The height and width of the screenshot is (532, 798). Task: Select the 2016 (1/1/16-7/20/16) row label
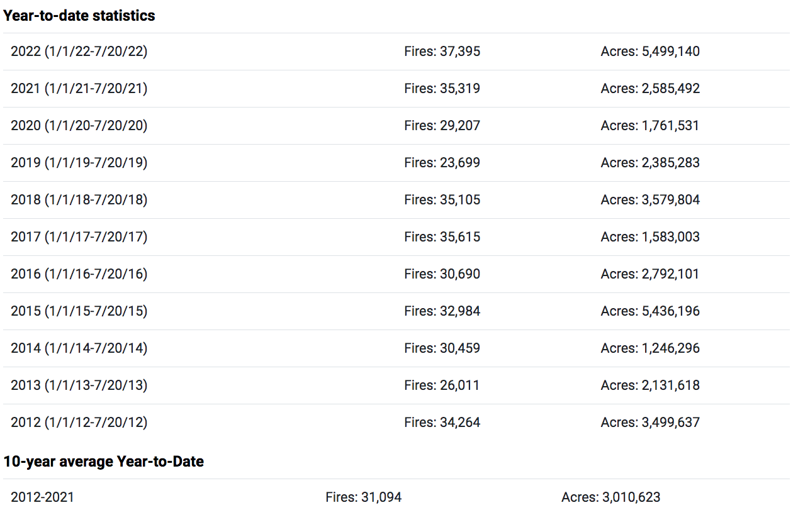79,274
